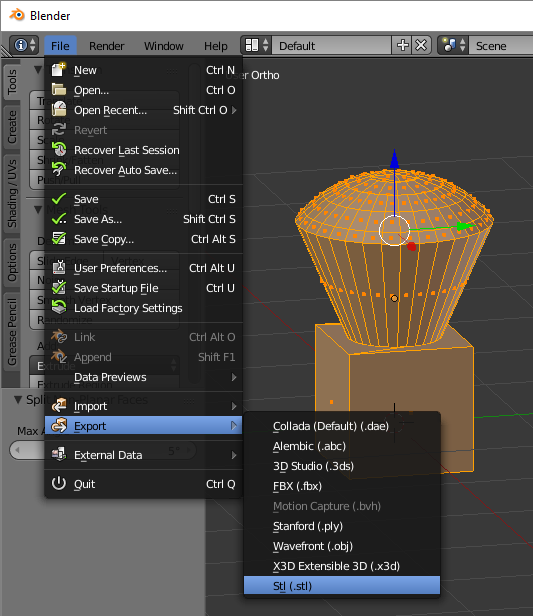The height and width of the screenshot is (616, 533).
Task: Export as Collada (Default) (.dae)
Action: coord(342,426)
